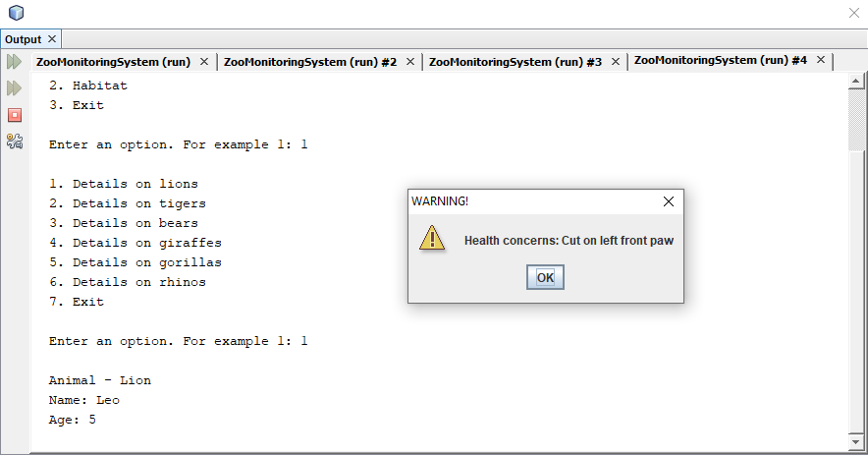
Task: Select the Output tab label
Action: 24,39
